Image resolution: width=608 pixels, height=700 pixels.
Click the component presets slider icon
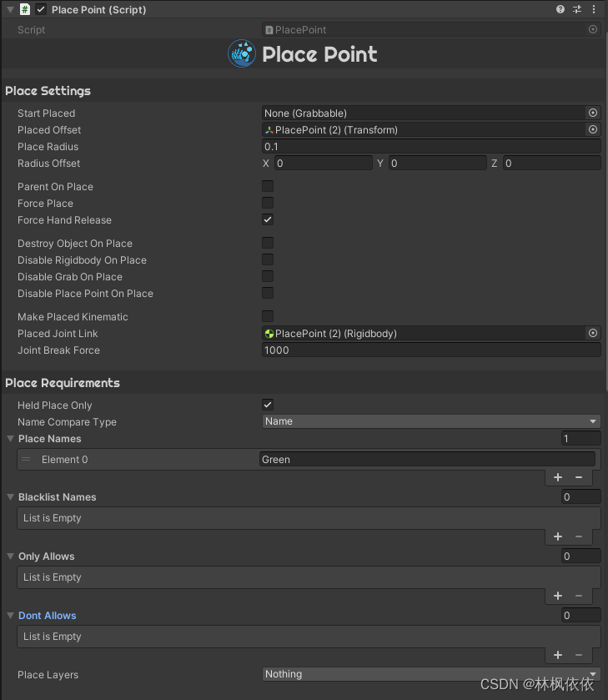[x=577, y=9]
